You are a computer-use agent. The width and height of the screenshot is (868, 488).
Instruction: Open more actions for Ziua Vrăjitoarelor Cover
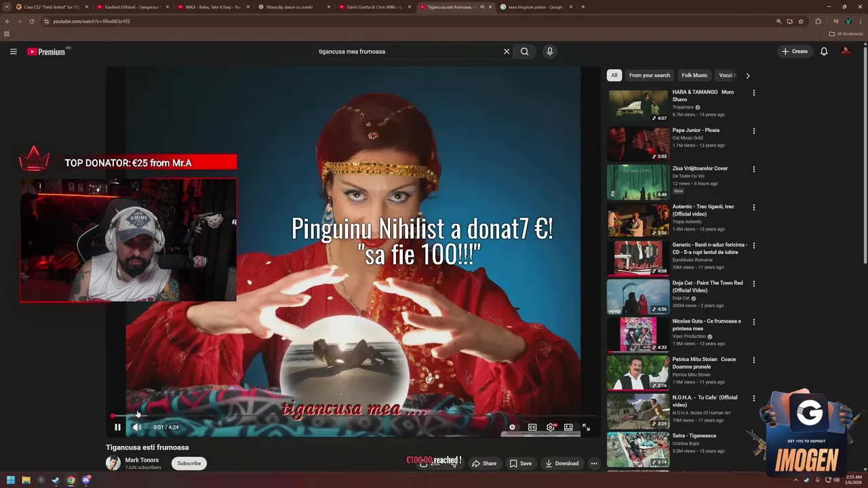coord(753,169)
